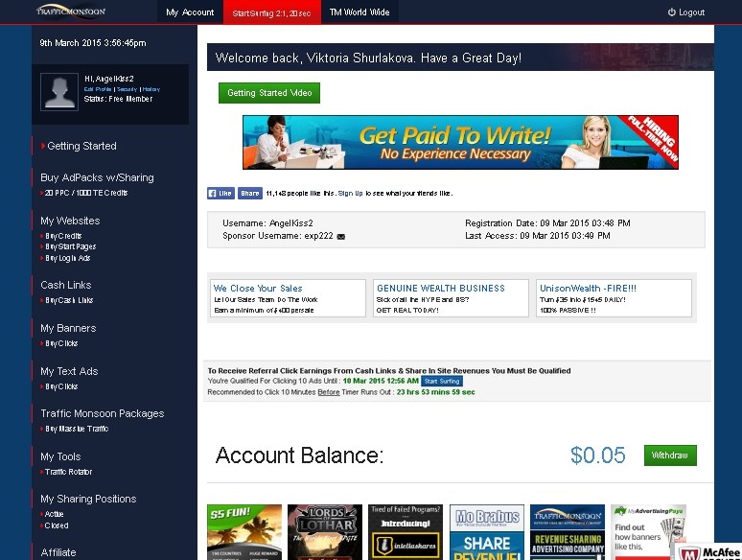Click Buy Credits under My Websites
The height and width of the screenshot is (560, 742).
(x=63, y=236)
